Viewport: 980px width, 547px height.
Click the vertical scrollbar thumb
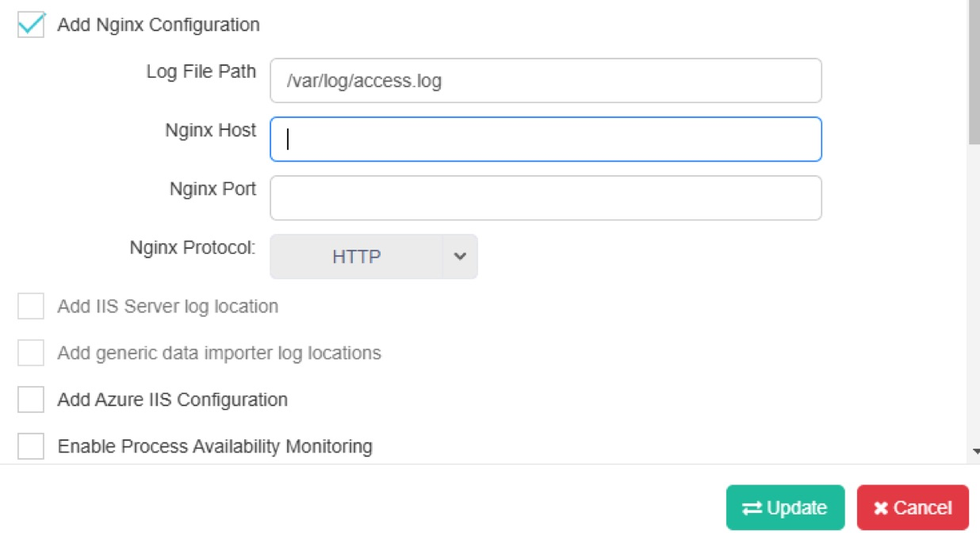point(974,71)
